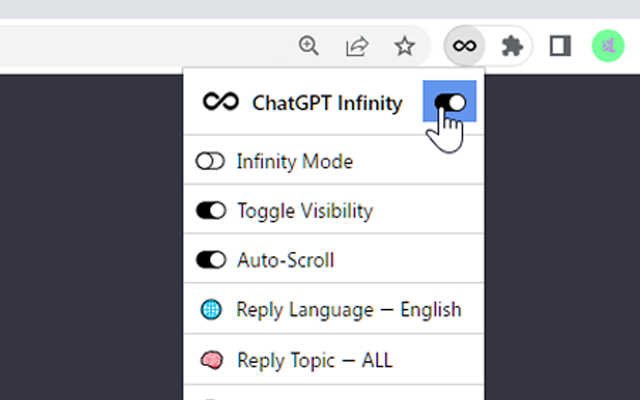Viewport: 640px width, 400px height.
Task: Open the profile avatar menu
Action: click(x=607, y=46)
